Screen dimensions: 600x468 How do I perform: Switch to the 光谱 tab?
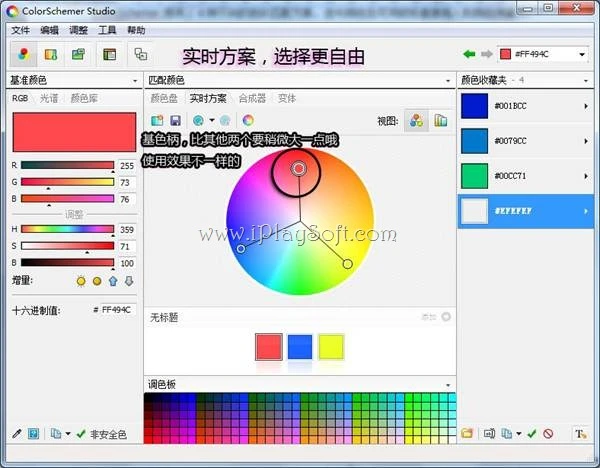[x=49, y=98]
